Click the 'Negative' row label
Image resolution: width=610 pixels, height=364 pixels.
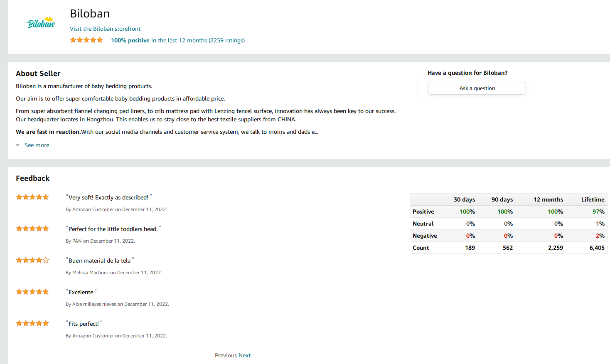click(425, 236)
